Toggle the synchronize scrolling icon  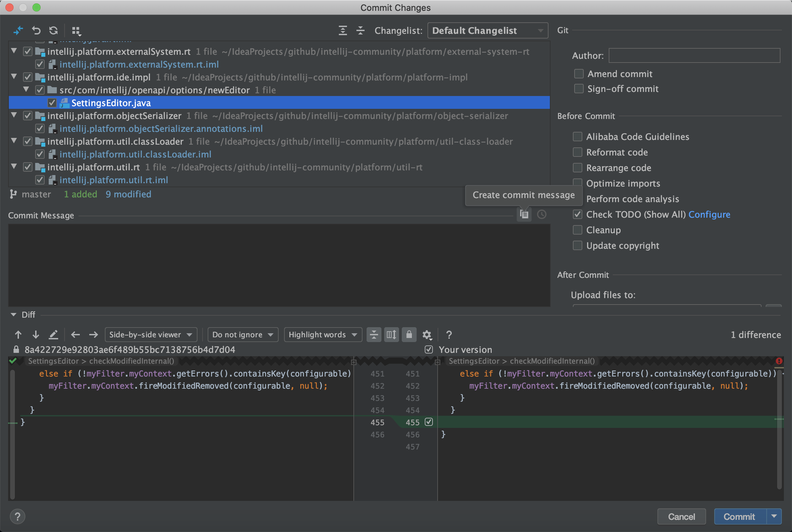391,335
